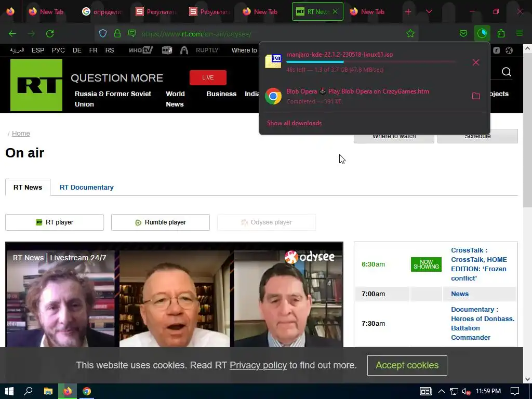Viewport: 532px width, 399px height.
Task: Click the green RT logo
Action: [36, 85]
